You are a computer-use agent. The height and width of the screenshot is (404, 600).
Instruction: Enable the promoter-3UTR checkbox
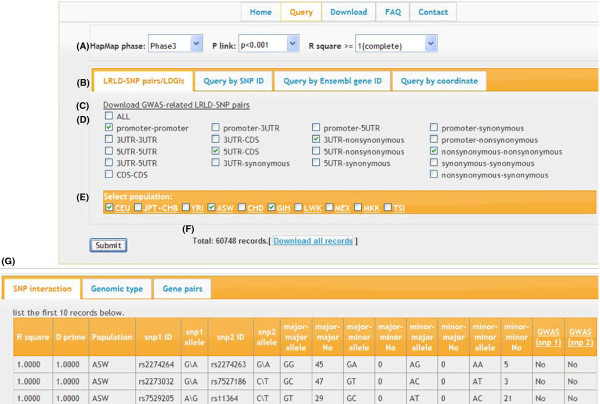pyautogui.click(x=216, y=128)
